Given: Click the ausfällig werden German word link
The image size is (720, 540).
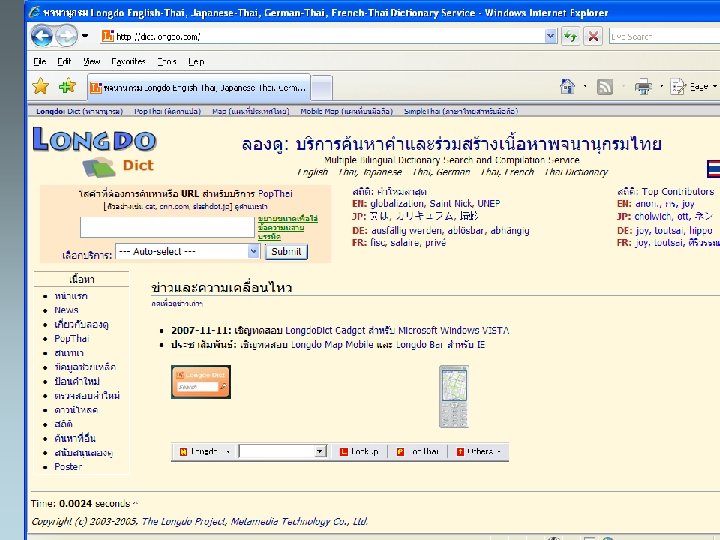Looking at the screenshot, I should pos(406,231).
